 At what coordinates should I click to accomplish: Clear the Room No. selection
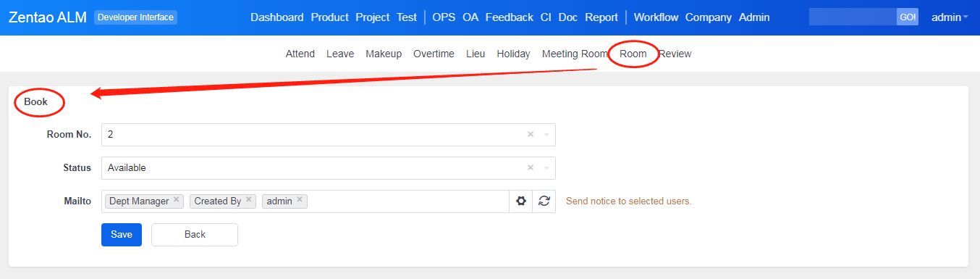(530, 135)
